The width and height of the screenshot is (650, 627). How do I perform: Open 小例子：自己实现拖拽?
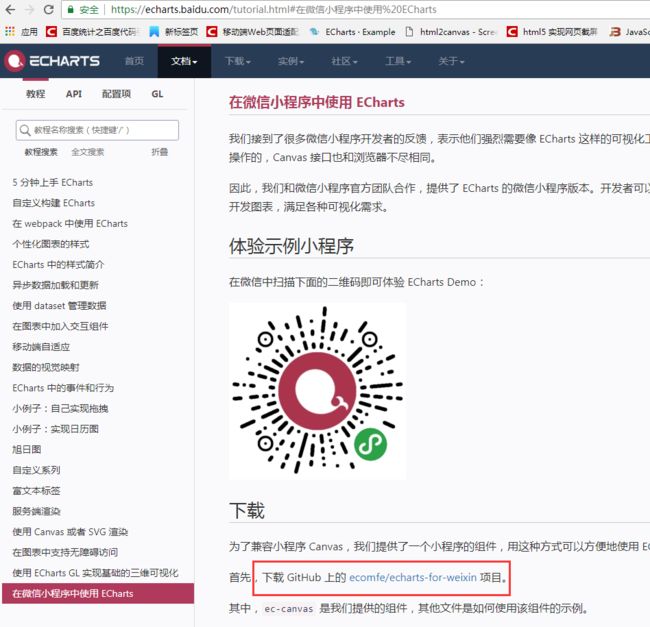pyautogui.click(x=60, y=409)
